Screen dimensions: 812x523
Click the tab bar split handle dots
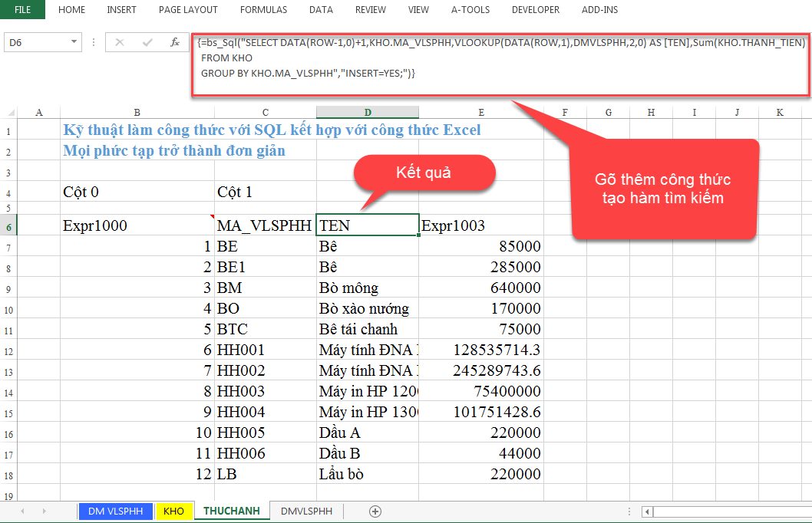coord(629,511)
